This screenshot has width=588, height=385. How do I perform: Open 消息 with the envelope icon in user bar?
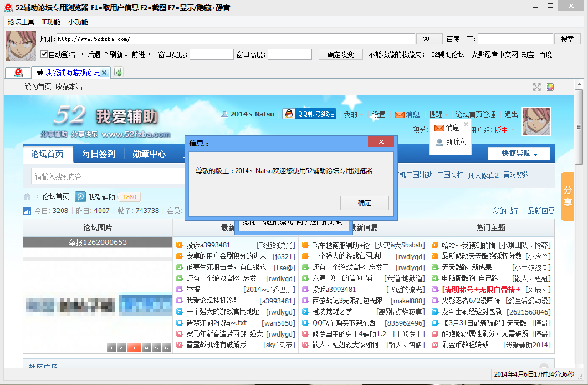coord(407,114)
